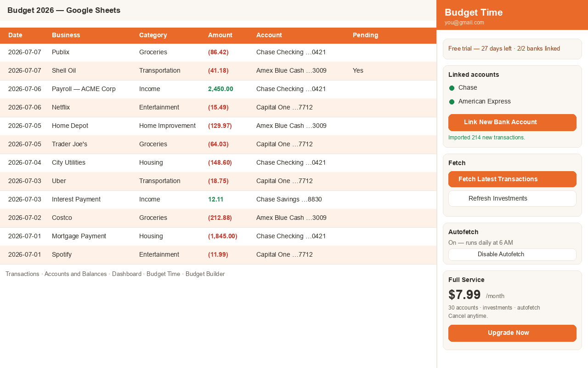Image resolution: width=588 pixels, height=368 pixels.
Task: Click the $7.99 price text
Action: coord(464,295)
